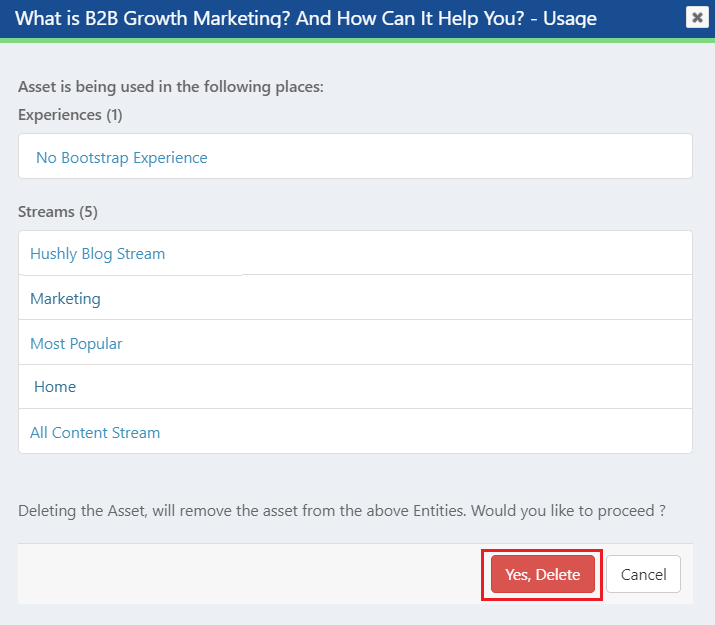This screenshot has height=625, width=715.
Task: Click the 'Deleting the Asset' warning text
Action: point(342,511)
